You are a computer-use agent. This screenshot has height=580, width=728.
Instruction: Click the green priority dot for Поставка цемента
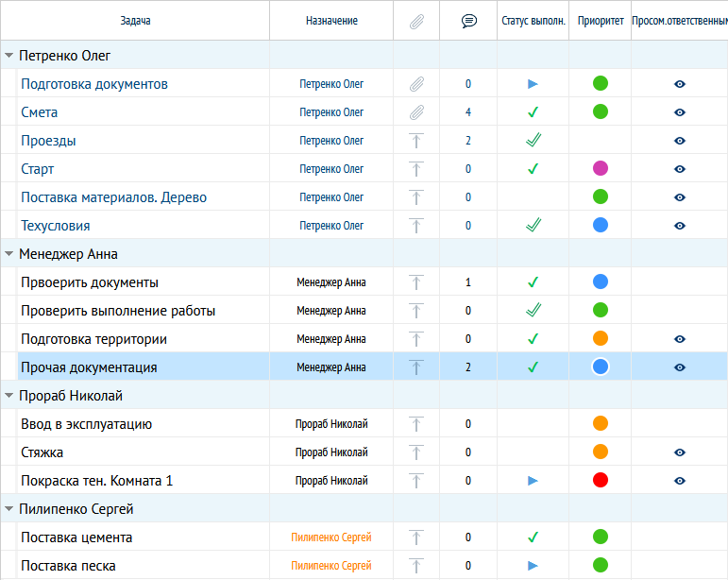click(x=601, y=537)
